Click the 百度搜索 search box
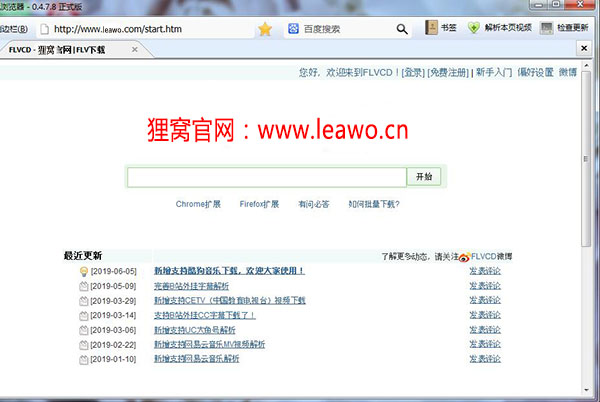This screenshot has height=402, width=600. coord(348,29)
